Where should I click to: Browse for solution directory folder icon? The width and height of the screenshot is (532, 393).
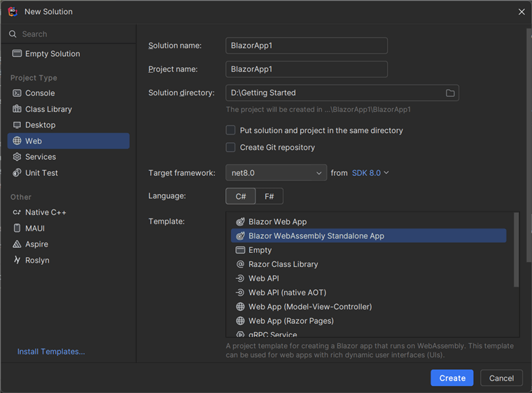(450, 92)
